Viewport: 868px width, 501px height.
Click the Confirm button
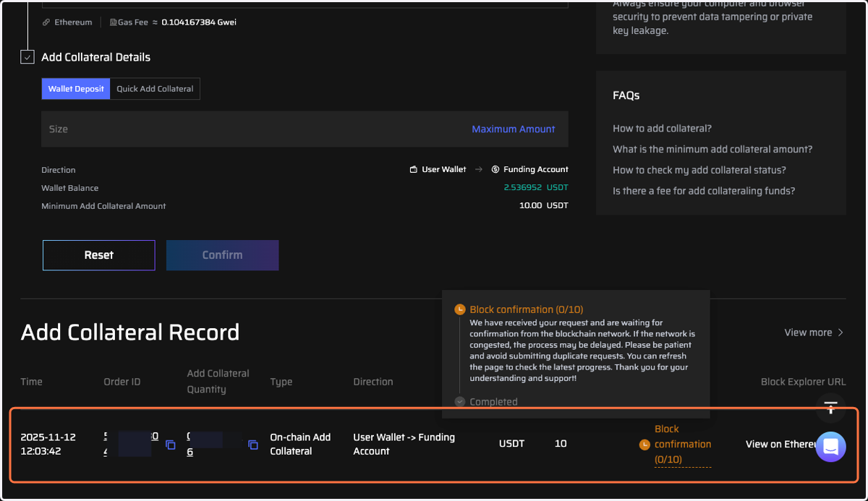tap(223, 255)
